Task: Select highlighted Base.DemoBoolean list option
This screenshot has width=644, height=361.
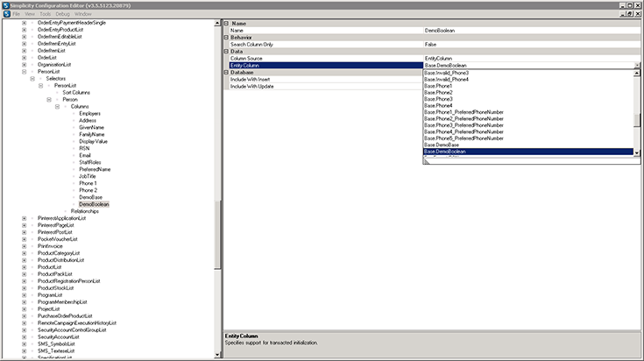Action: click(528, 152)
